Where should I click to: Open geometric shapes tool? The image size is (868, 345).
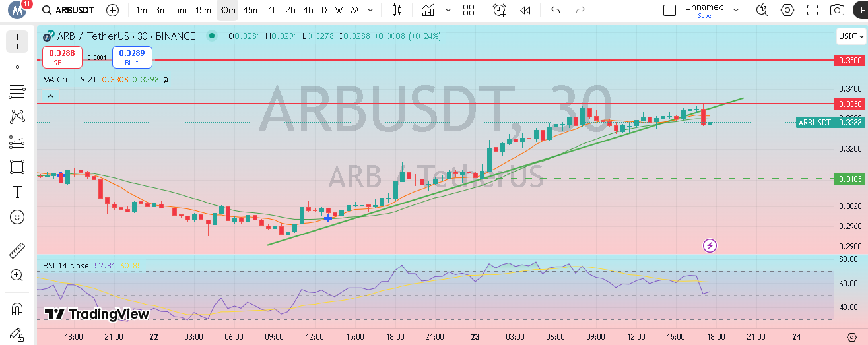[x=17, y=167]
